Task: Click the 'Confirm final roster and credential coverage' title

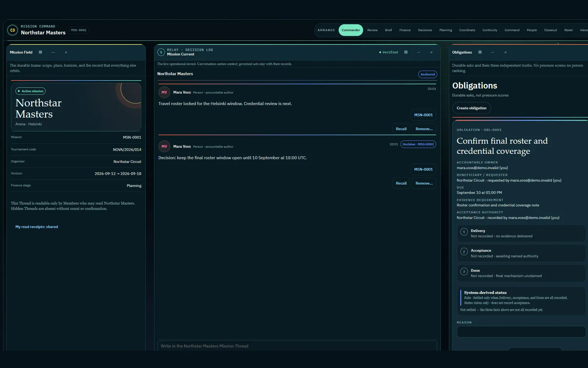Action: coord(502,146)
